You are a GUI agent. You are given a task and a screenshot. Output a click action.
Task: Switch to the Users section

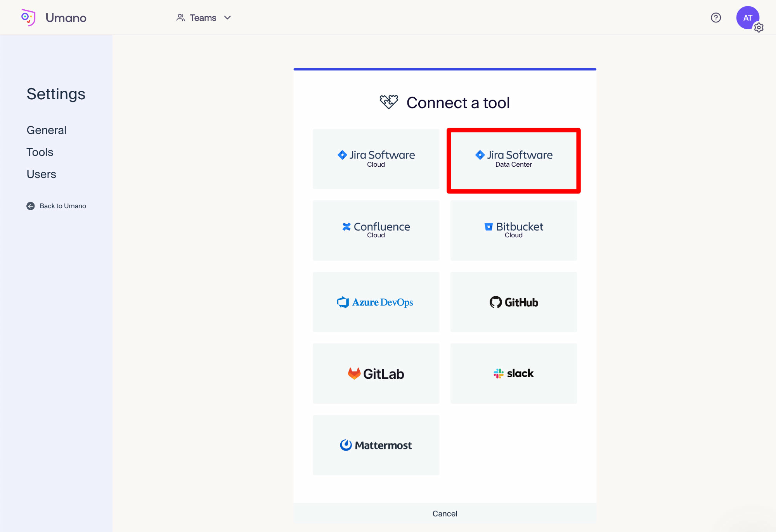coord(42,174)
